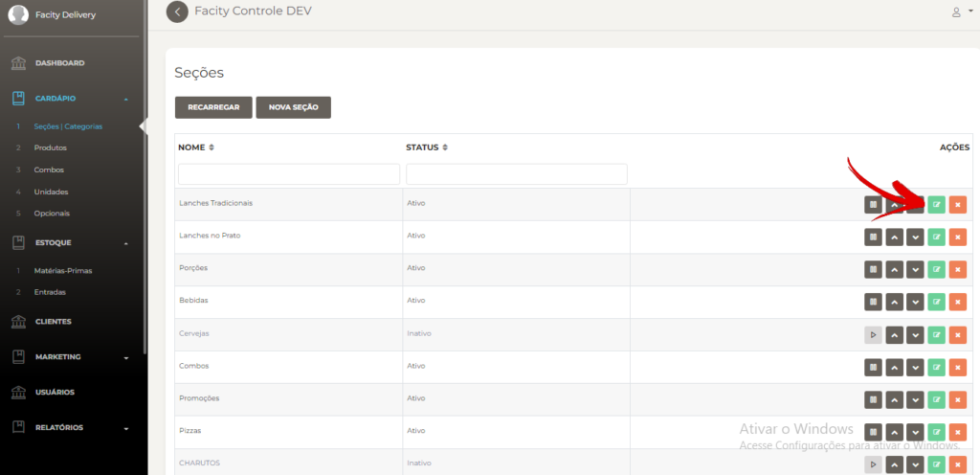Edit the Cervejas section
Viewport: 980px width, 475px height.
[936, 334]
